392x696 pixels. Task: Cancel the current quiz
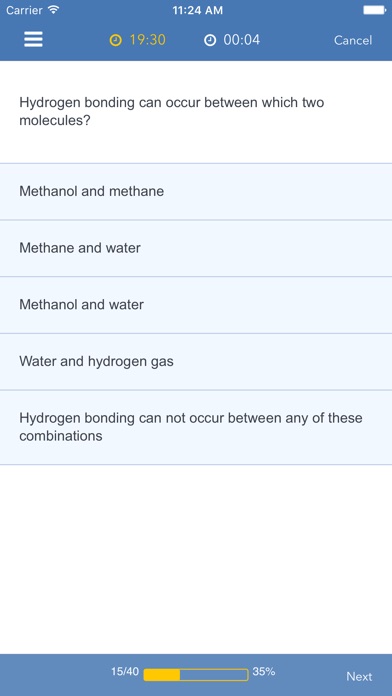(353, 40)
